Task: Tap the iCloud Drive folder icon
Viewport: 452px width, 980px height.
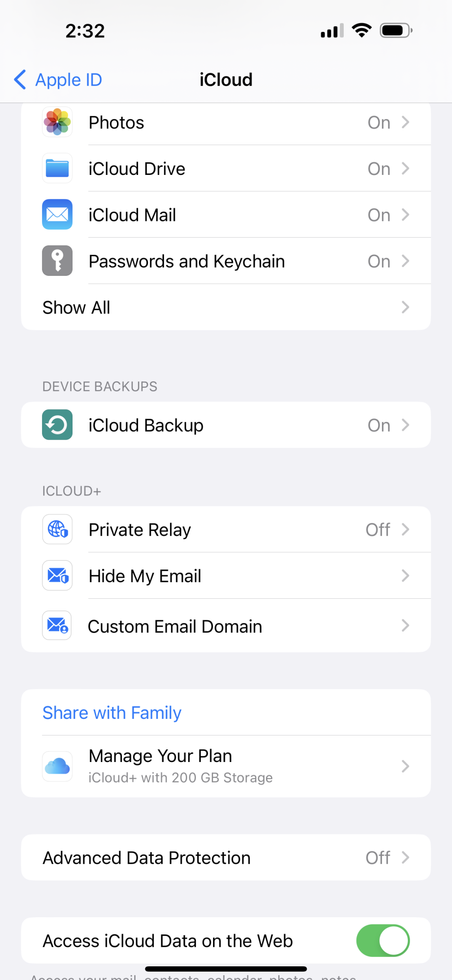Action: pyautogui.click(x=57, y=169)
